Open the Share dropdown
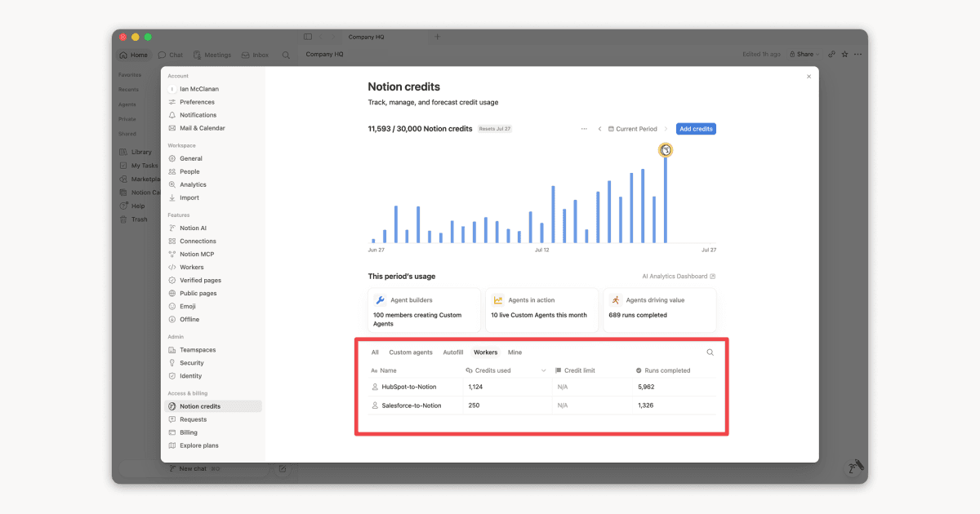Viewport: 980px width, 514px height. click(804, 54)
